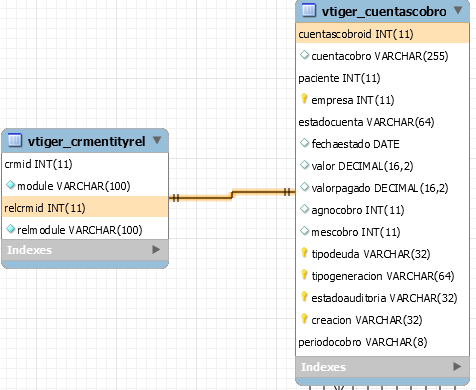Select the crmid INT(11) column
Image resolution: width=476 pixels, height=390 pixels.
pos(85,164)
